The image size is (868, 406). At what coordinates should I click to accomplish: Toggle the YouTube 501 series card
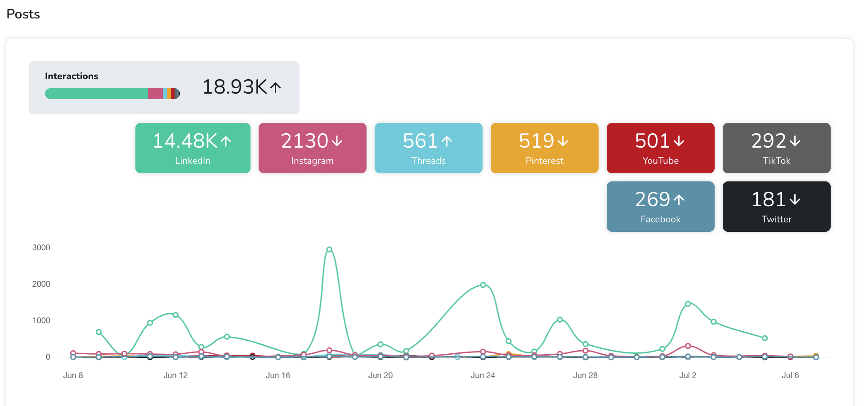click(660, 148)
